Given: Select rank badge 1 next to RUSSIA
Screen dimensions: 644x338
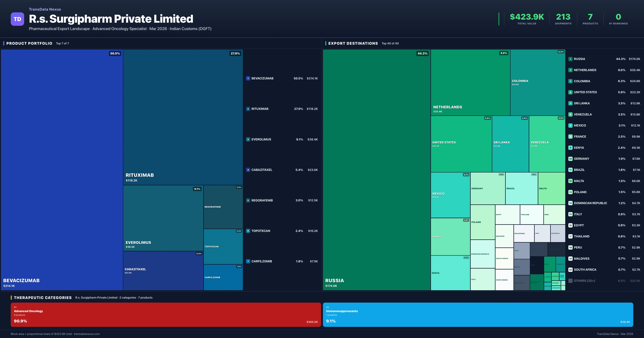Looking at the screenshot, I should [571, 59].
